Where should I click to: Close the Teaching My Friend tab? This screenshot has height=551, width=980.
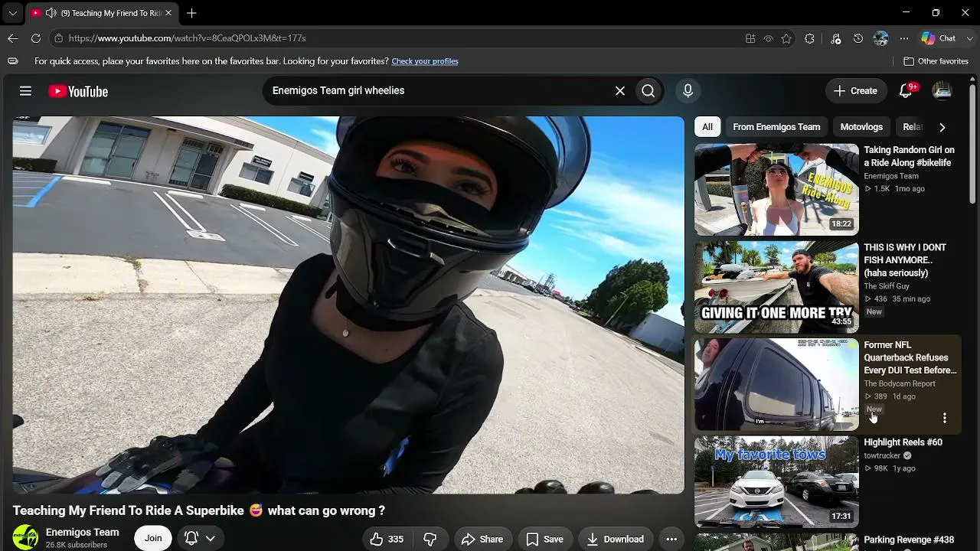click(x=168, y=13)
